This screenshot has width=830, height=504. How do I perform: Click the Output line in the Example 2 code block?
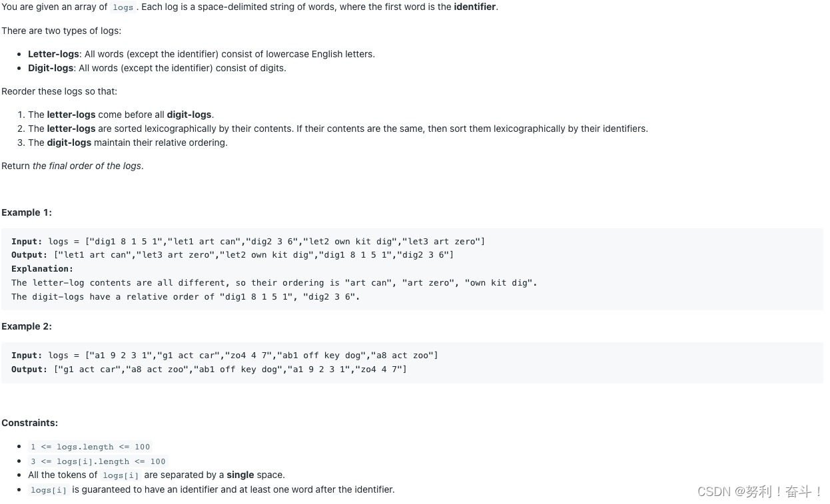208,369
